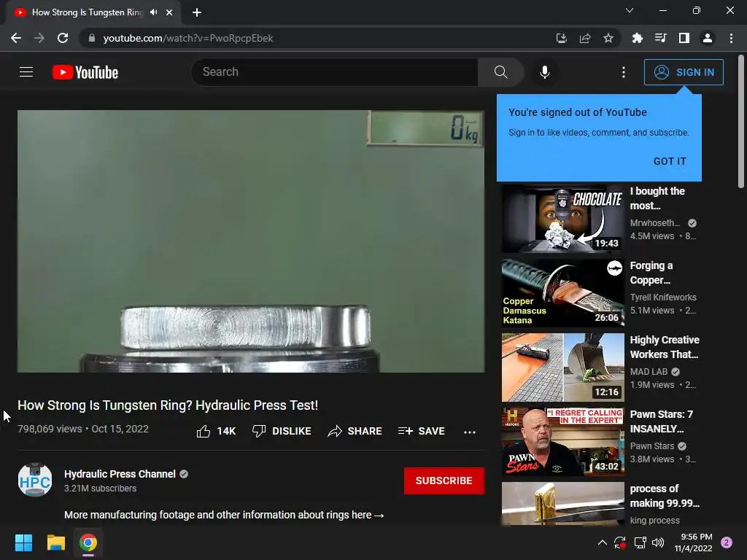Click video description text about rings

click(224, 515)
